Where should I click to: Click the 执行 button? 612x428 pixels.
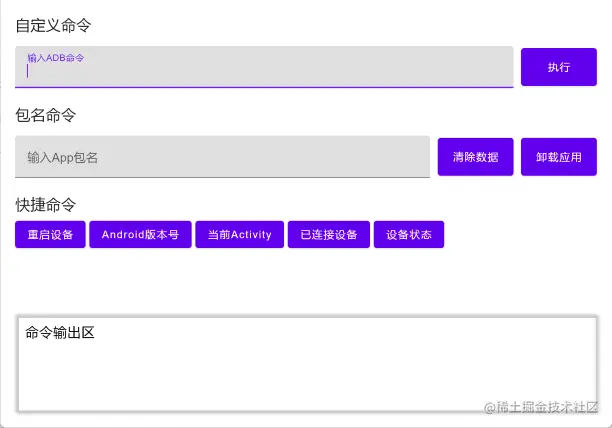559,67
